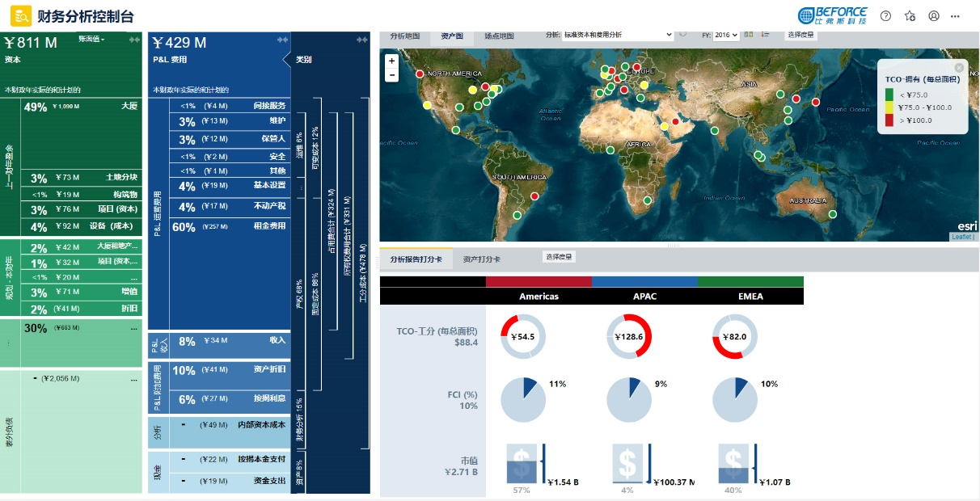
Task: Open the Leaflet attribution link
Action: click(962, 237)
